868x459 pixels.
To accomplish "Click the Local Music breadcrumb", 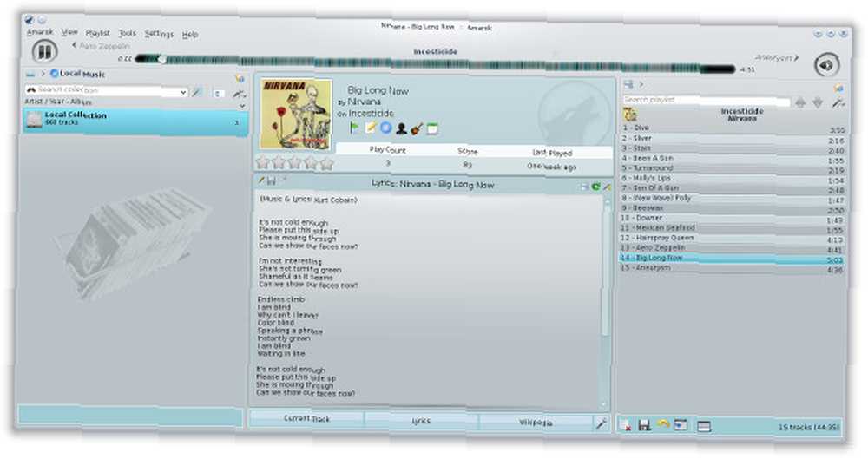I will coord(77,74).
